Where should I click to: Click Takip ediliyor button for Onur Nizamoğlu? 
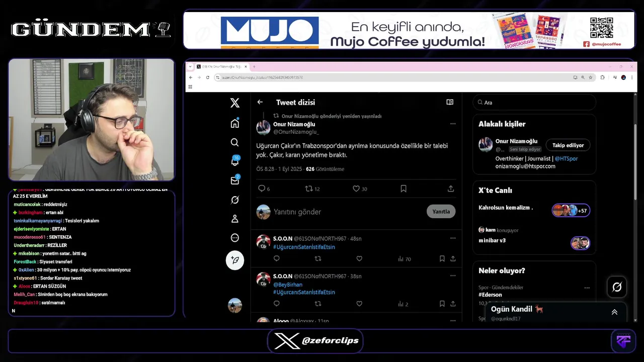(x=568, y=145)
